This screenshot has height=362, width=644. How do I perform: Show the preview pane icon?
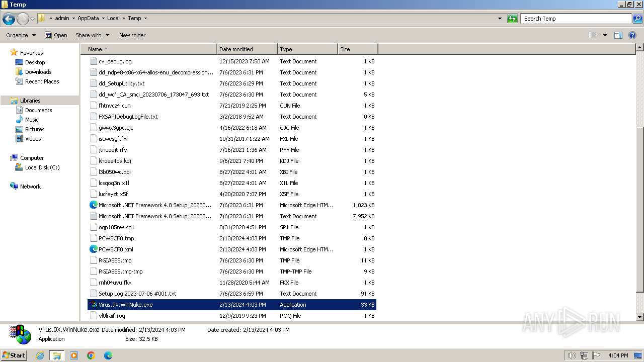pos(618,35)
